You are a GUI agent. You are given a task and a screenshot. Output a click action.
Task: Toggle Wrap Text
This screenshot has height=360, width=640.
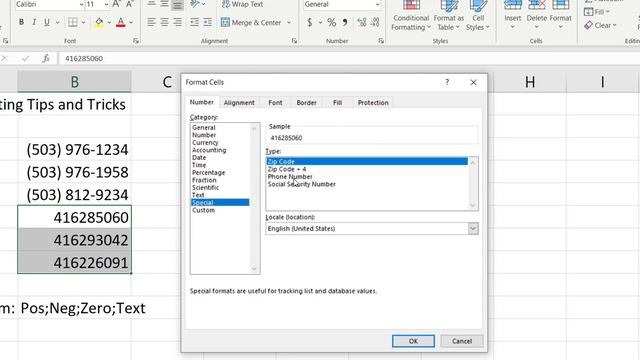tap(242, 4)
